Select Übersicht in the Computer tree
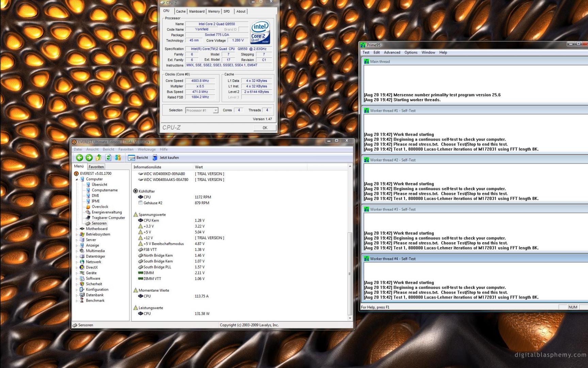588x368 pixels. coord(99,185)
